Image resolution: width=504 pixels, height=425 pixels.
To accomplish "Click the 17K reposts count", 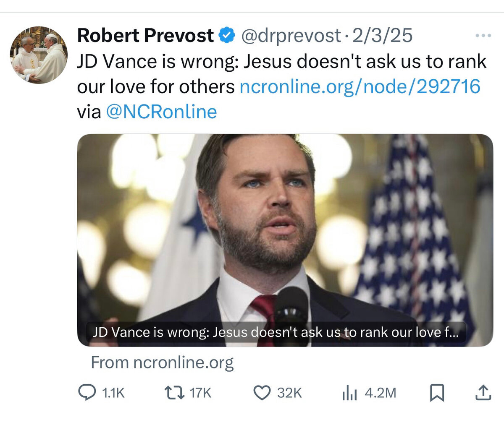I will 200,393.
